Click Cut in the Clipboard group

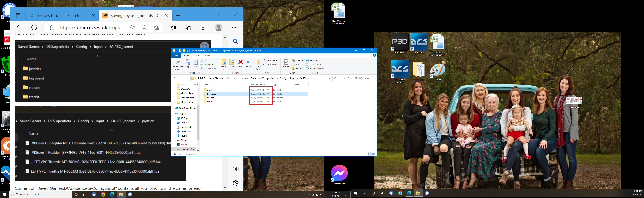click(x=204, y=60)
